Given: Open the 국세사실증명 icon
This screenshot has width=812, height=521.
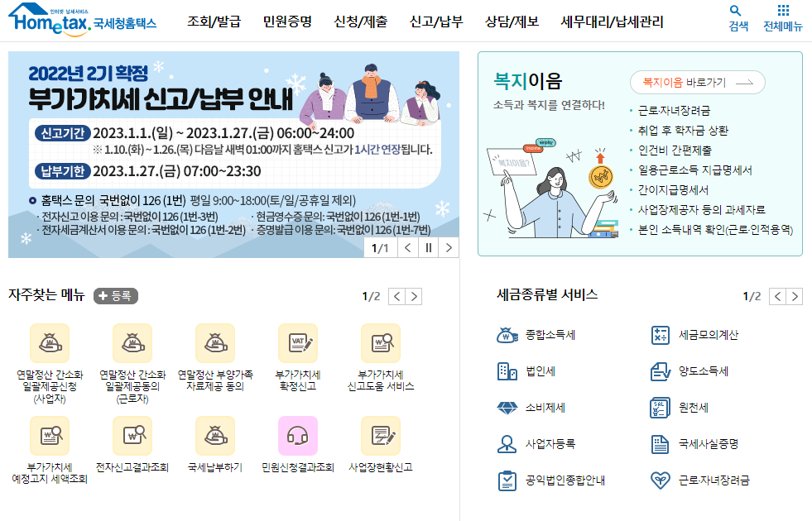Looking at the screenshot, I should tap(661, 443).
